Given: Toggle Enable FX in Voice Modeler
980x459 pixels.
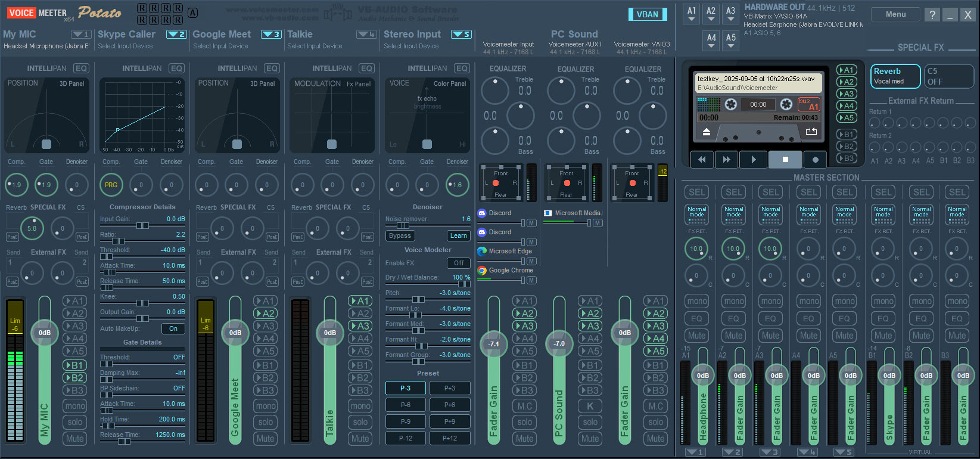Looking at the screenshot, I should click(459, 263).
